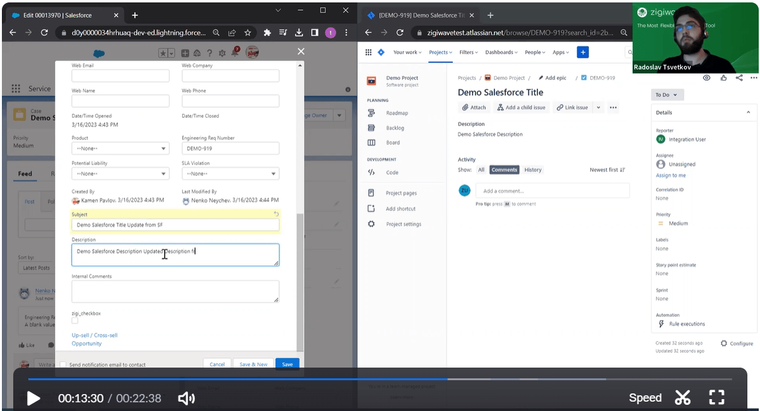The image size is (760, 411).
Task: Open Salesforce favorites star
Action: pyautogui.click(x=163, y=53)
